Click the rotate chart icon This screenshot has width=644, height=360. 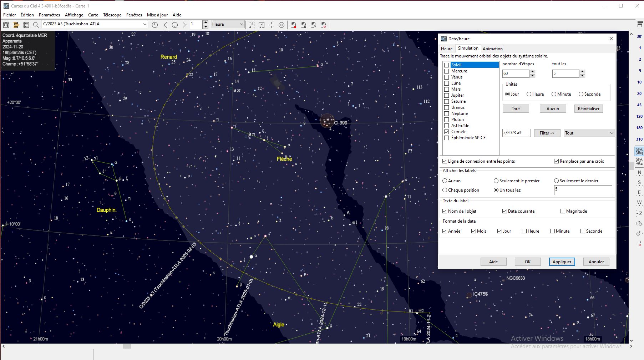click(x=272, y=25)
